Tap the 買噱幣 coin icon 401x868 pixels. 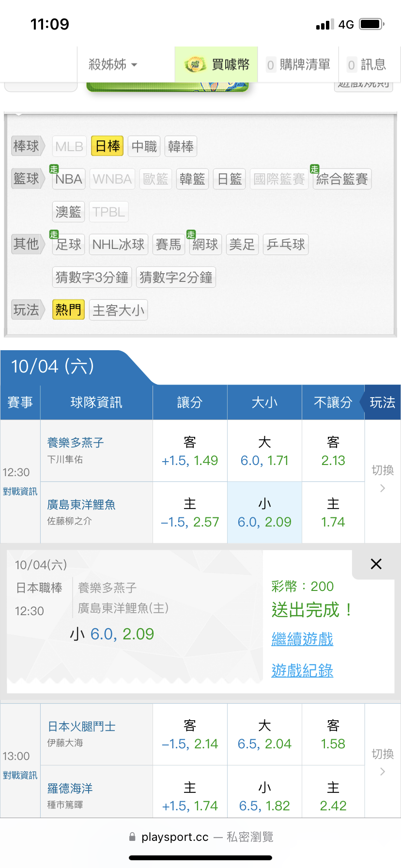[195, 64]
